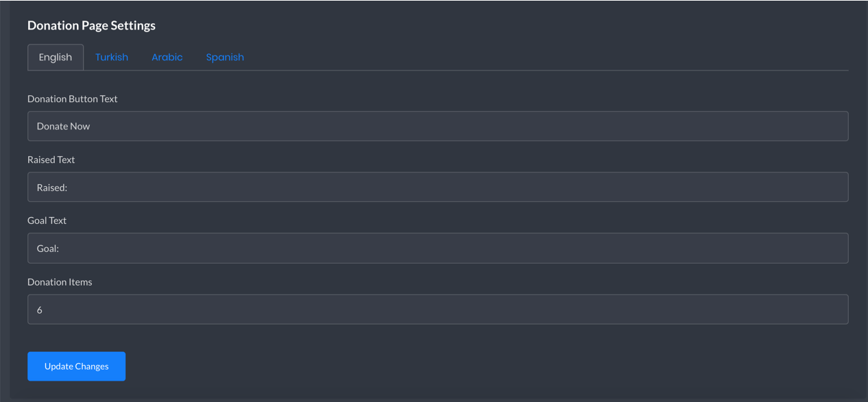Open the Arabic tab

click(x=167, y=57)
